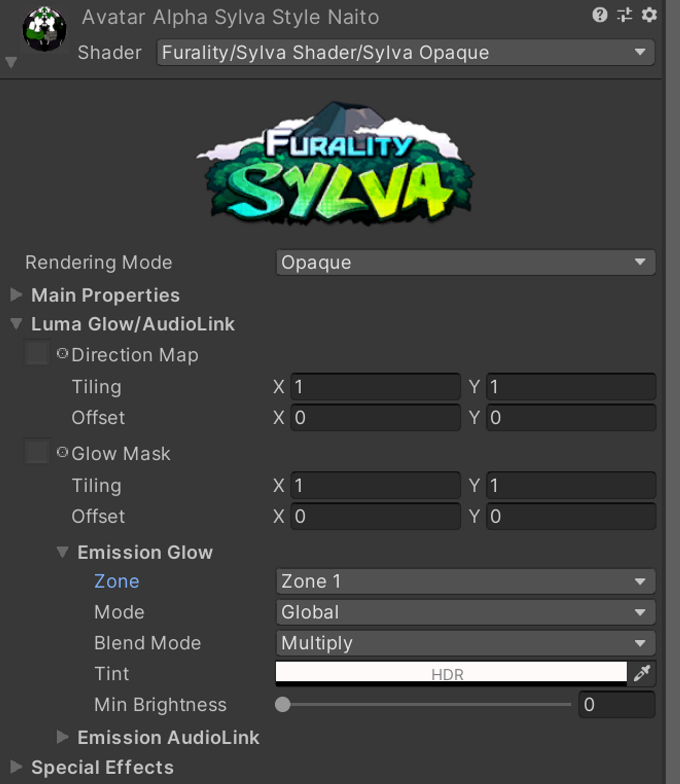
Task: Expand the Emission AudioLink foldout
Action: [x=62, y=737]
